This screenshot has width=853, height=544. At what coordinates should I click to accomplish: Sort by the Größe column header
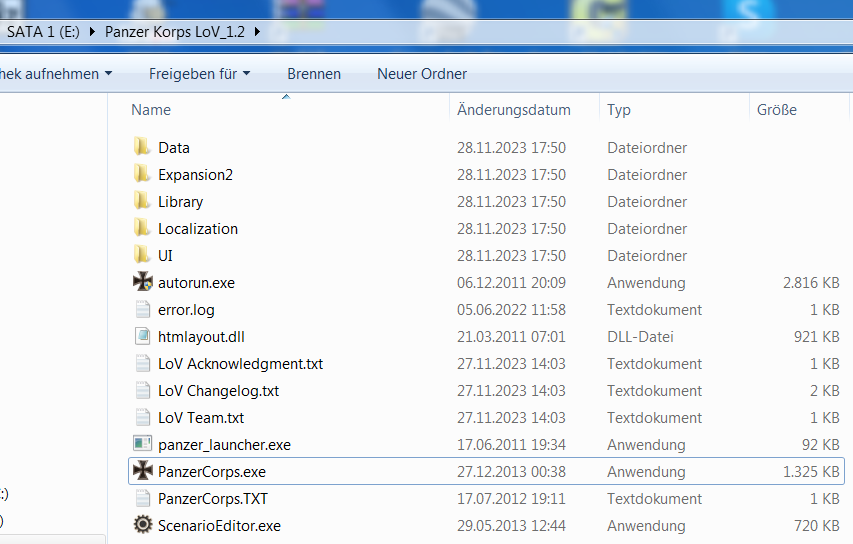[x=776, y=110]
